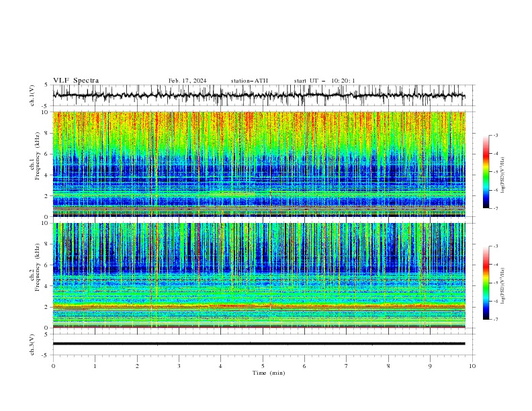Click the '5' tick on the time axis

263,366
